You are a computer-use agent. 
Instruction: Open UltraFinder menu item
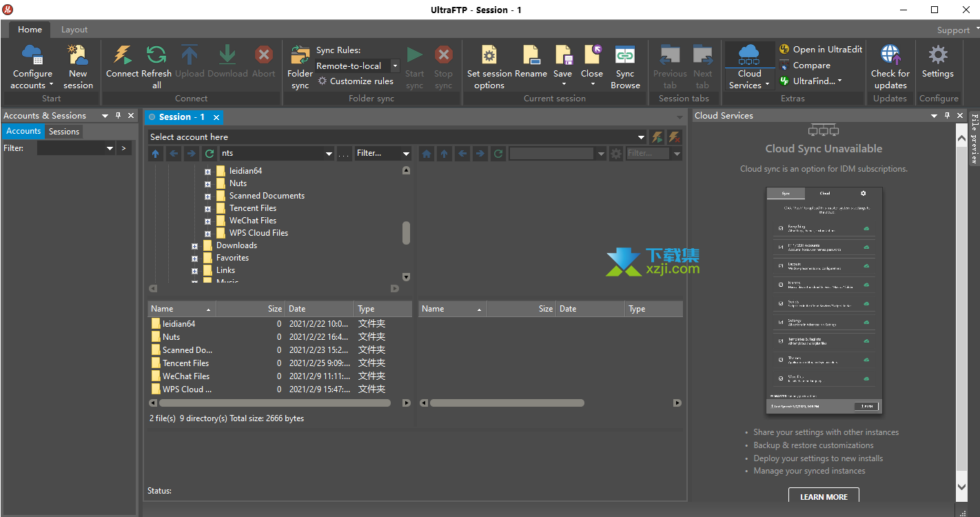811,81
